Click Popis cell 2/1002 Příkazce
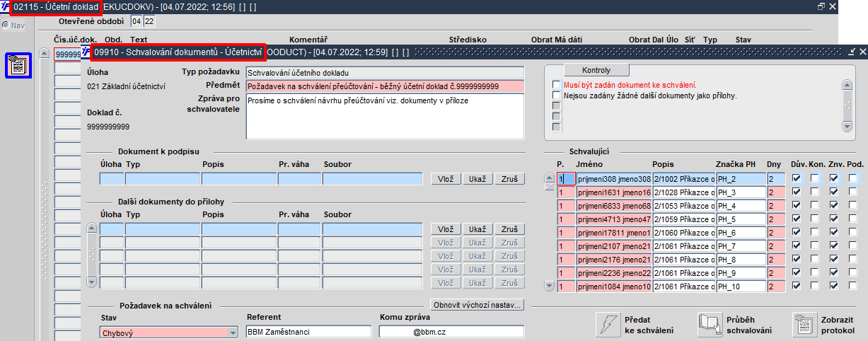Screen dimensions: 868x341 683,179
